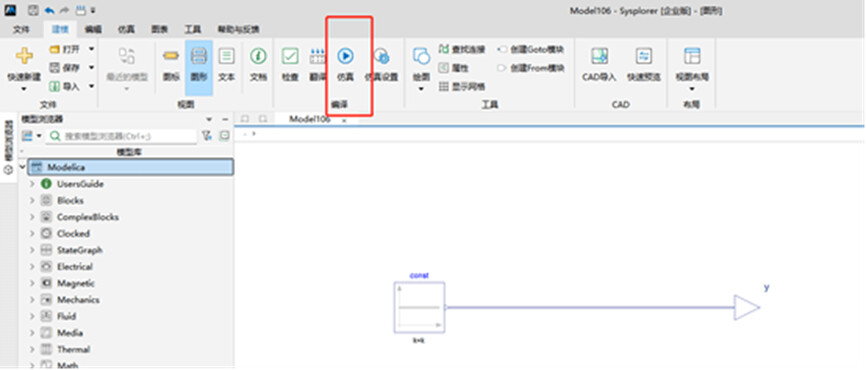Open the 帮助与反馈 tab
Screen dimensions: 866x370
tap(238, 29)
